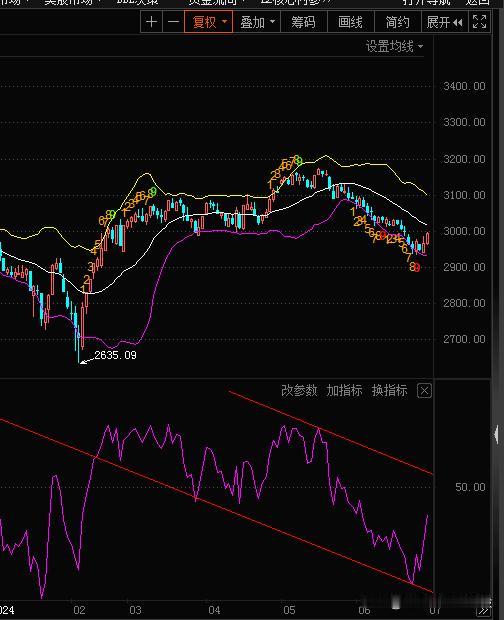Screen dimensions: 504x620
Task: Click the 2800.00 price axis label
Action: 464,303
